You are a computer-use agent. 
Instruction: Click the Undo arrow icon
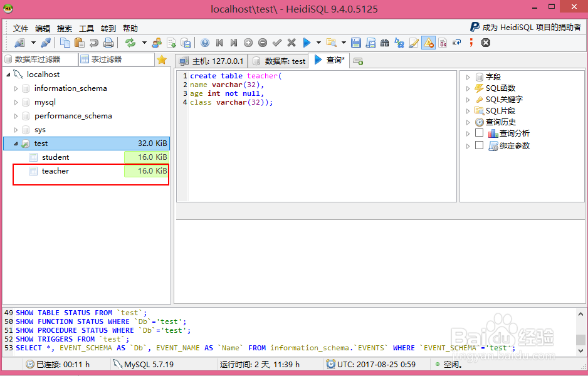click(x=94, y=43)
